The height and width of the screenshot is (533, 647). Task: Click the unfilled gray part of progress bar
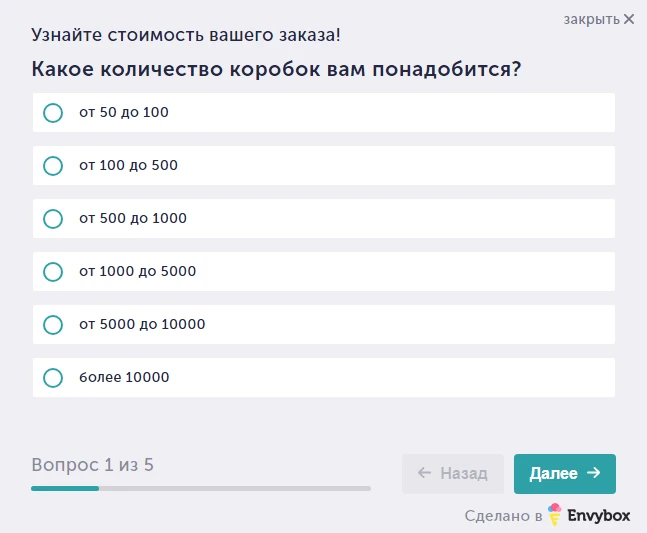tap(235, 488)
